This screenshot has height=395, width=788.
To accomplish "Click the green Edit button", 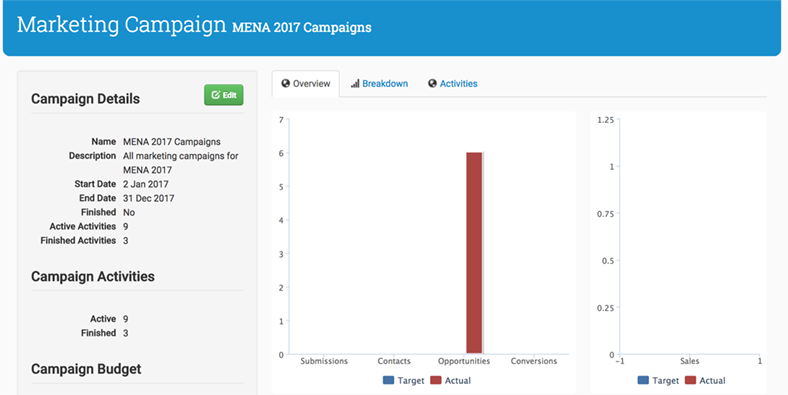I will 224,95.
